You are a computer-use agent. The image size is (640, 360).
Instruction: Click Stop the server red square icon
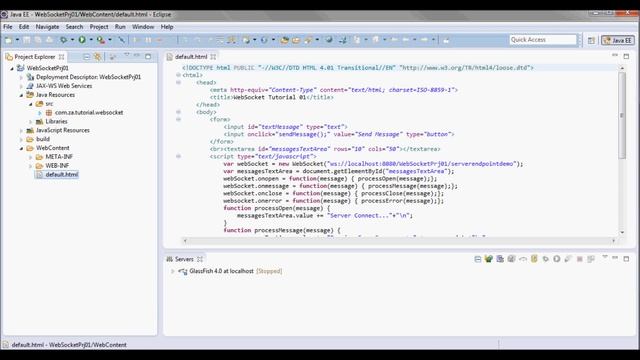[579, 259]
